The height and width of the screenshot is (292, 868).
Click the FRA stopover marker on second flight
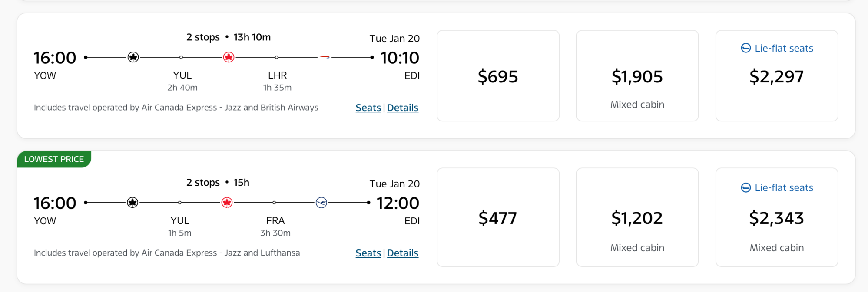tap(274, 203)
